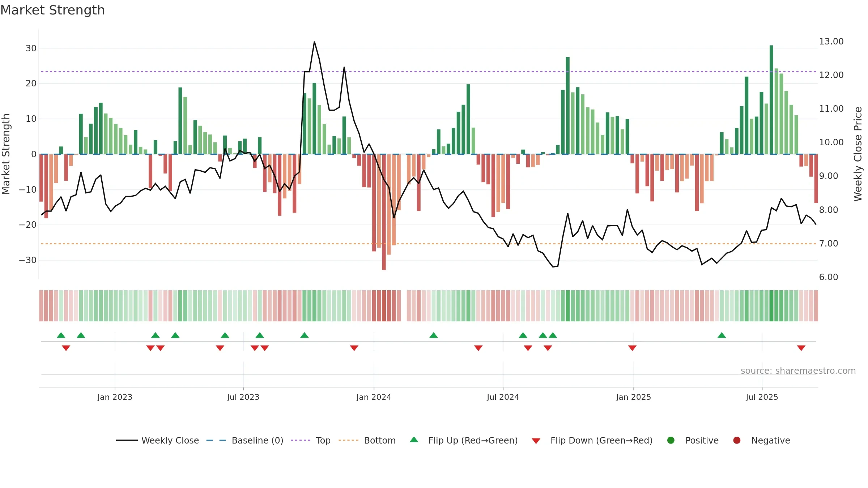Toggle the Flip Down (Green→Red) legend entry
Viewport: 868px width, 488px height.
tap(592, 440)
